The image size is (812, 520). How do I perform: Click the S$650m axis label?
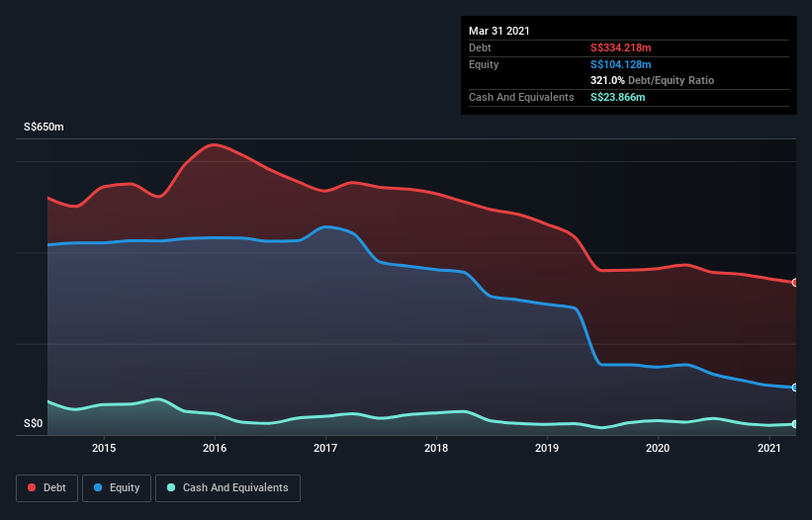tap(44, 127)
